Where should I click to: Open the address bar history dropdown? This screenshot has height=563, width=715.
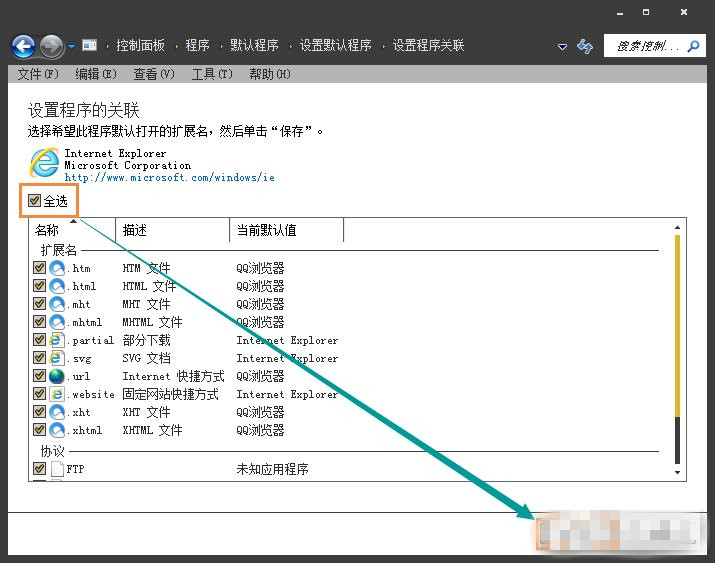point(563,46)
